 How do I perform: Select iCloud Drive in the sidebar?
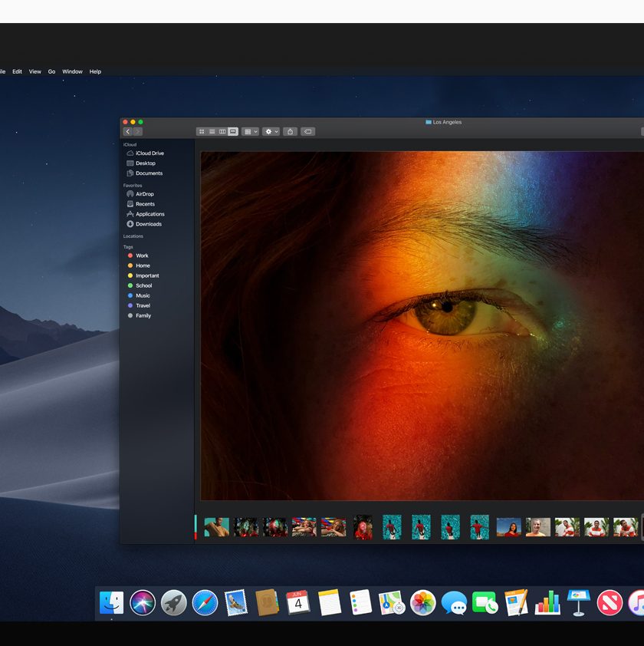[x=149, y=153]
